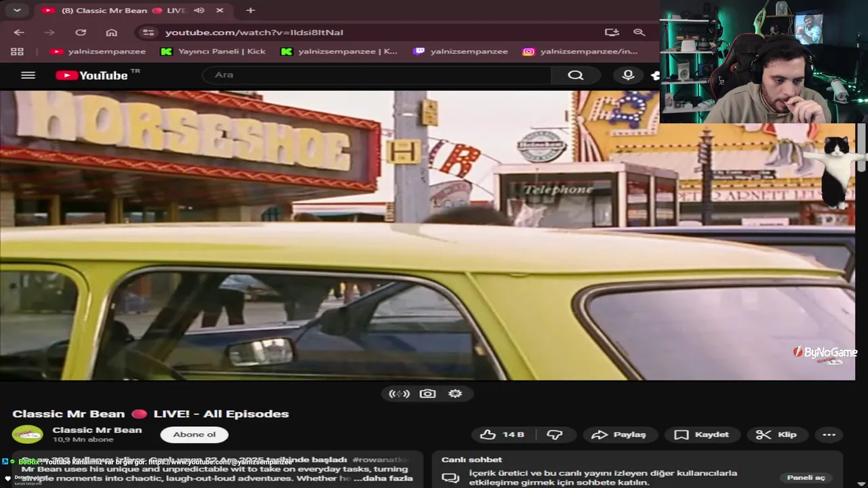Click the ambient/broadcast mode icon below video
Image resolution: width=868 pixels, height=488 pixels.
coord(399,394)
